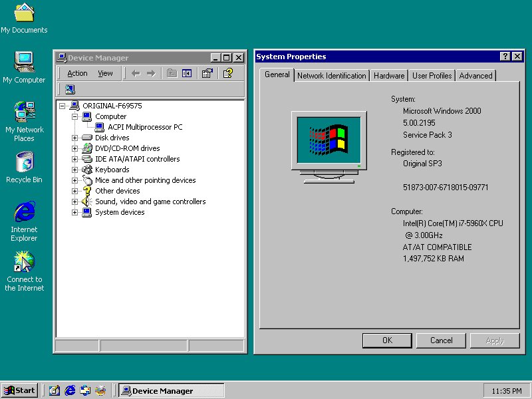Viewport: 532px width, 399px height.
Task: Expand Sound, video and game controllers
Action: 74,201
